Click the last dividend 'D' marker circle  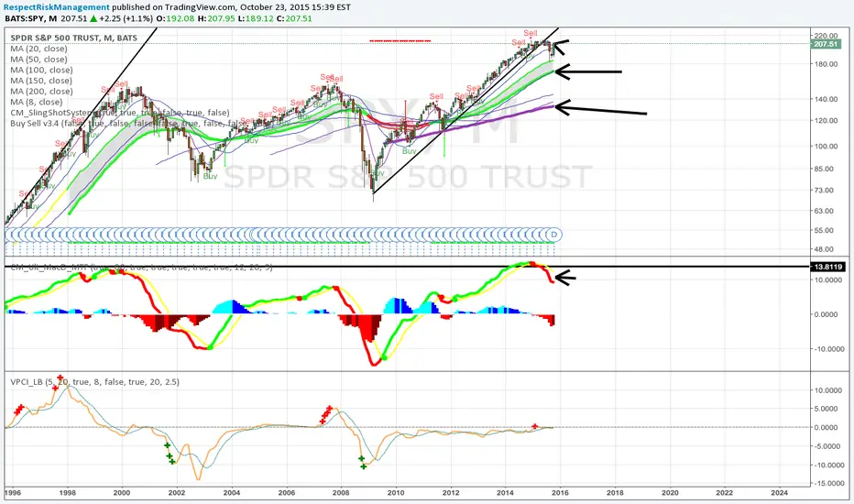click(x=553, y=235)
